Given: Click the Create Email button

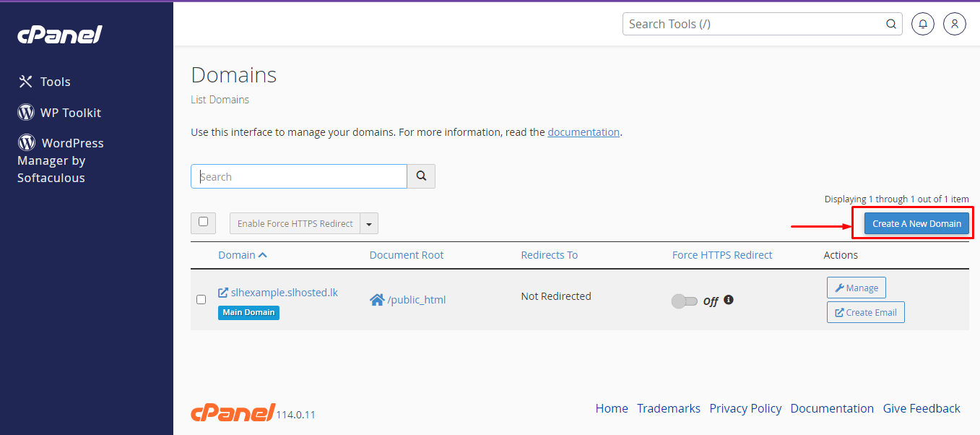Looking at the screenshot, I should pyautogui.click(x=865, y=312).
